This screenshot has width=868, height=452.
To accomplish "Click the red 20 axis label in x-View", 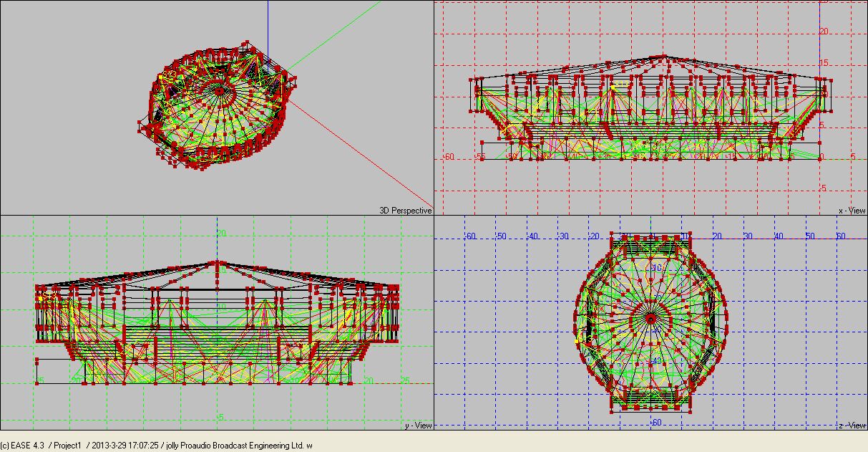I will [x=824, y=32].
